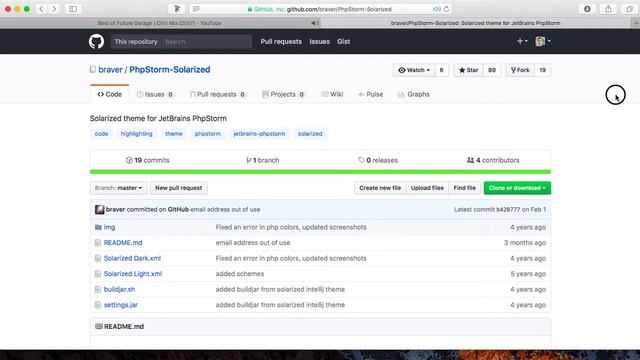Select the 'phpstorm' topic tag
Image resolution: width=640 pixels, height=360 pixels.
pyautogui.click(x=208, y=134)
